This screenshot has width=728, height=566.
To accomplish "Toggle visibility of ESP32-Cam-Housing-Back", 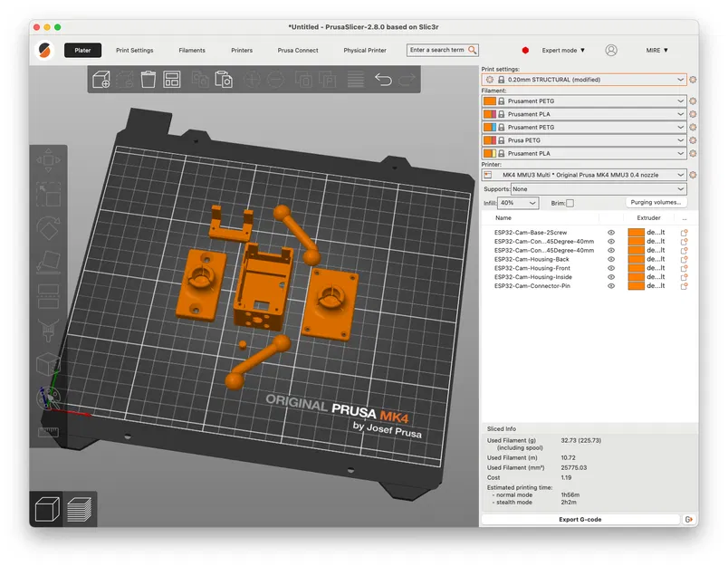I will (x=611, y=259).
